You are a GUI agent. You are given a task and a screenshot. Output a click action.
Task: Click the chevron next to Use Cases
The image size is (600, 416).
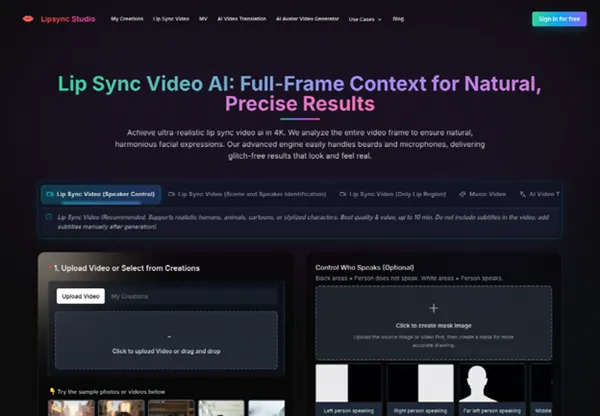coord(380,20)
